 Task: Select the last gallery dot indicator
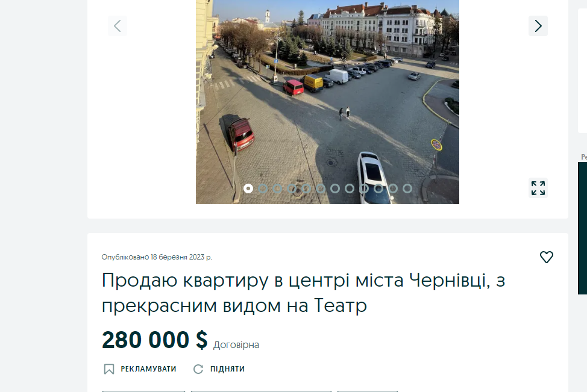(x=407, y=188)
